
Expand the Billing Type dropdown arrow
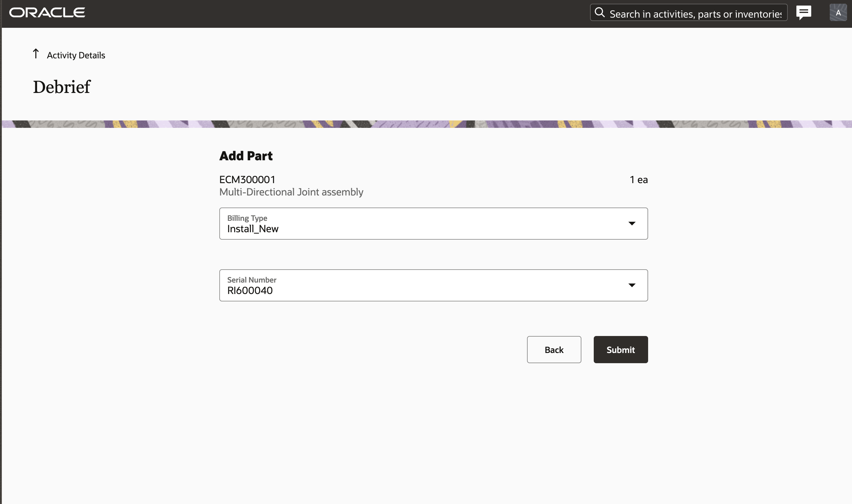point(631,224)
